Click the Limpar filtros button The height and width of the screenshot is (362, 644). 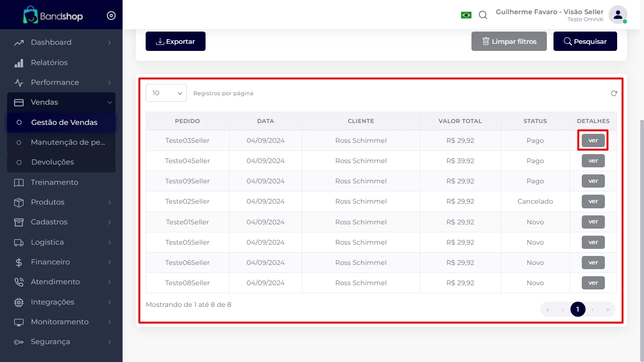(509, 41)
